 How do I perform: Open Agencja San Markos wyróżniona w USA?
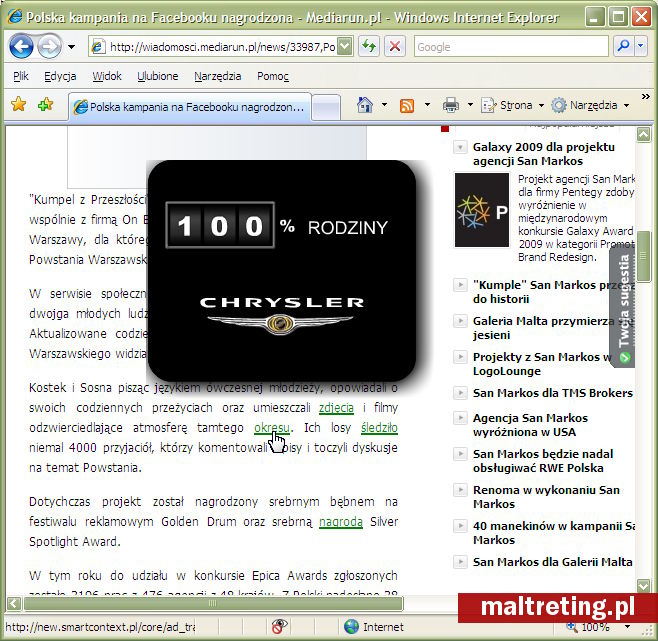click(x=530, y=425)
